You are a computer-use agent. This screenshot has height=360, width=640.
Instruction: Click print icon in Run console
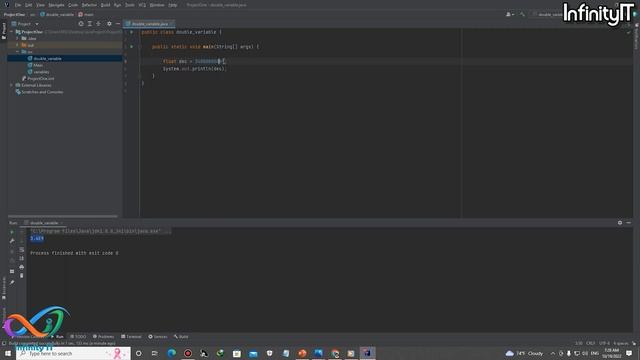(x=22, y=267)
